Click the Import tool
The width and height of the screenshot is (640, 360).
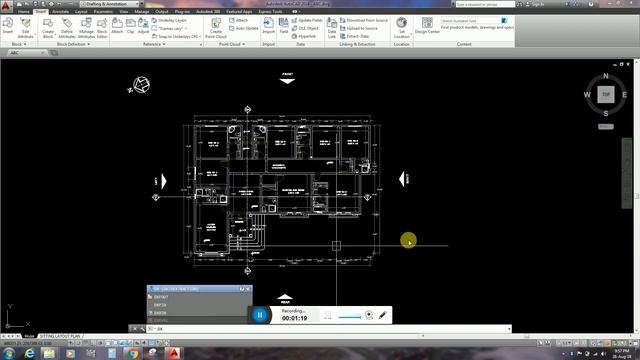click(268, 25)
